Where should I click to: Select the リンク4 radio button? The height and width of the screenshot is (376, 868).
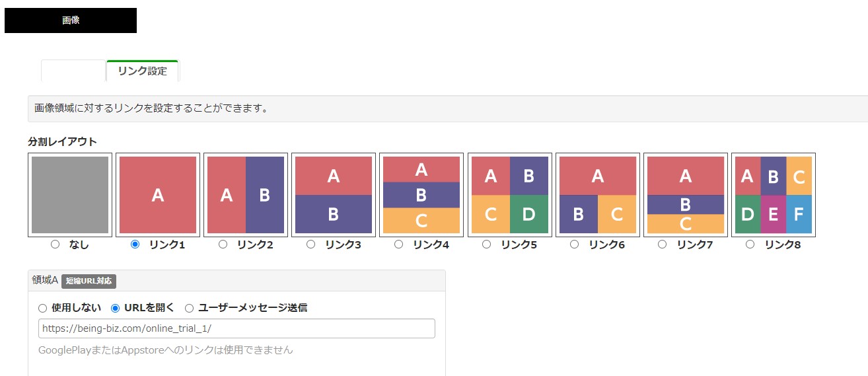(x=398, y=244)
